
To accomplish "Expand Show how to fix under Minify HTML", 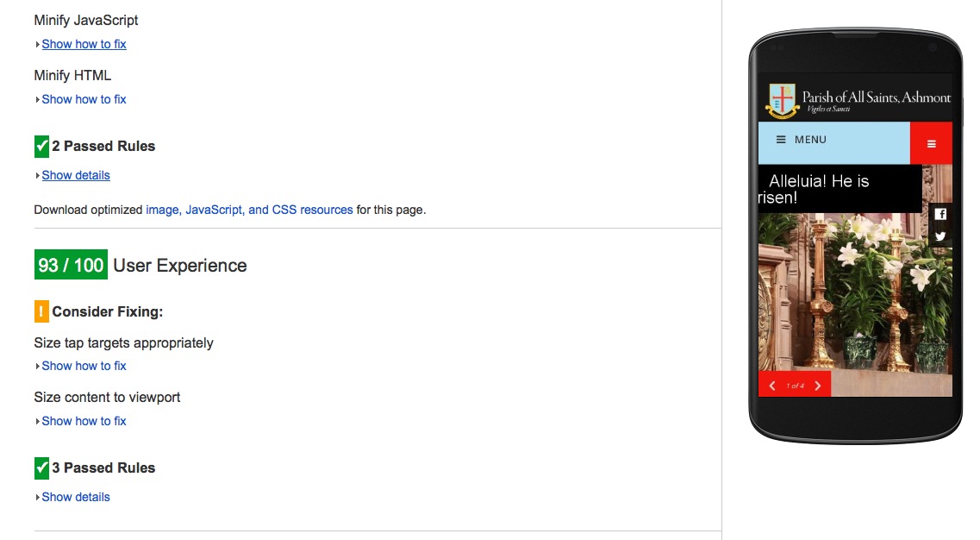I will 84,99.
